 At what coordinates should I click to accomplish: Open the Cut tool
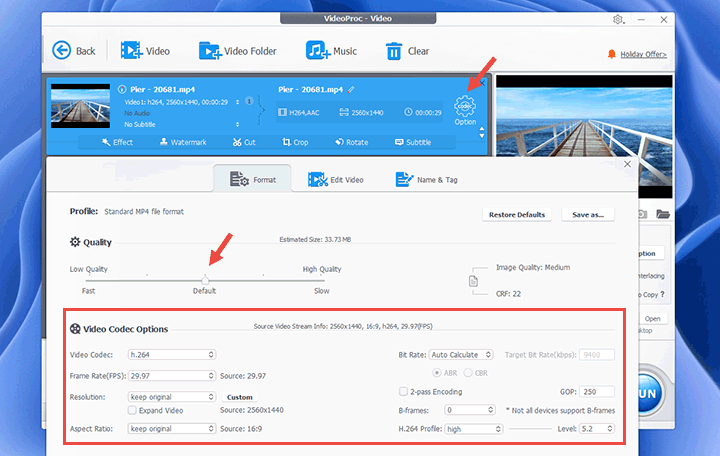244,142
